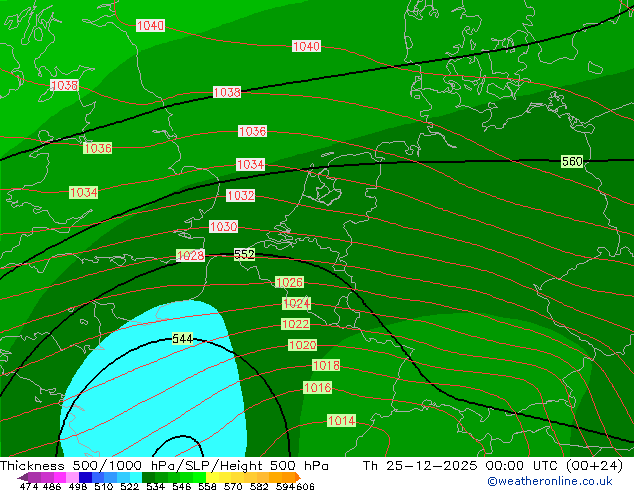Screen dimensions: 634x490
Task: Click the 1016 isobar label
Action: coord(318,388)
